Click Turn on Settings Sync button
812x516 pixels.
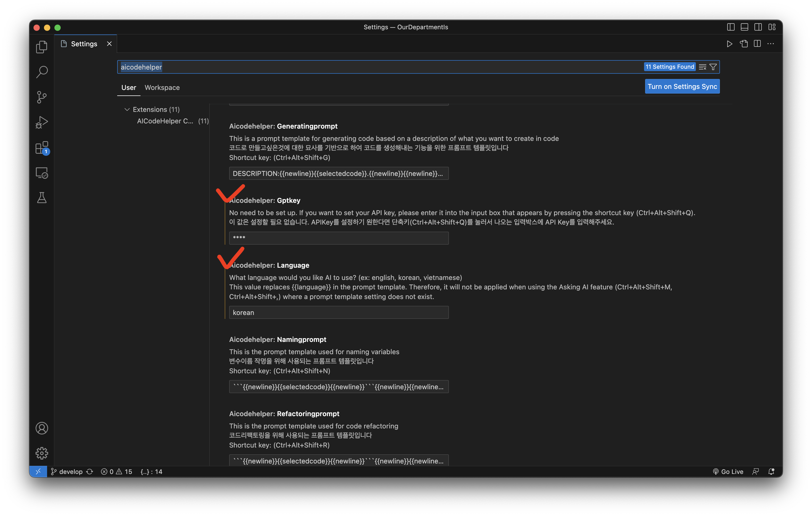click(x=682, y=87)
